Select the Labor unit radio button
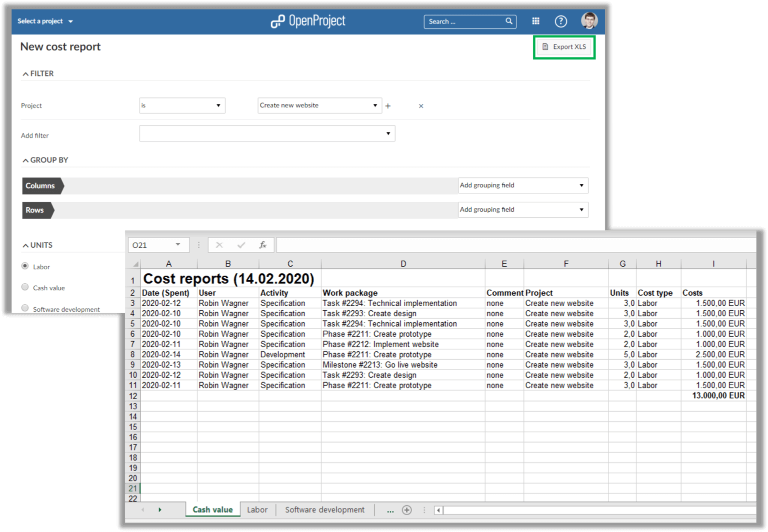 click(x=25, y=266)
